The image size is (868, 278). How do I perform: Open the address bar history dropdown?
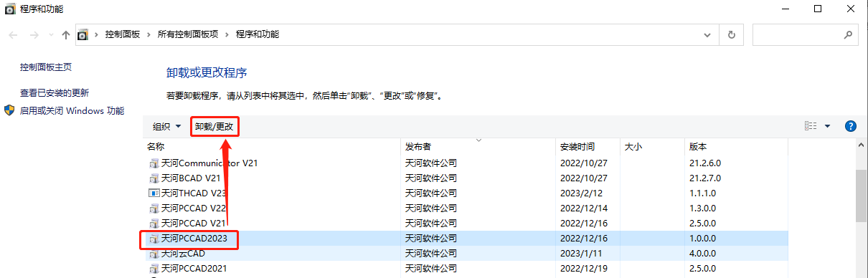(x=708, y=34)
